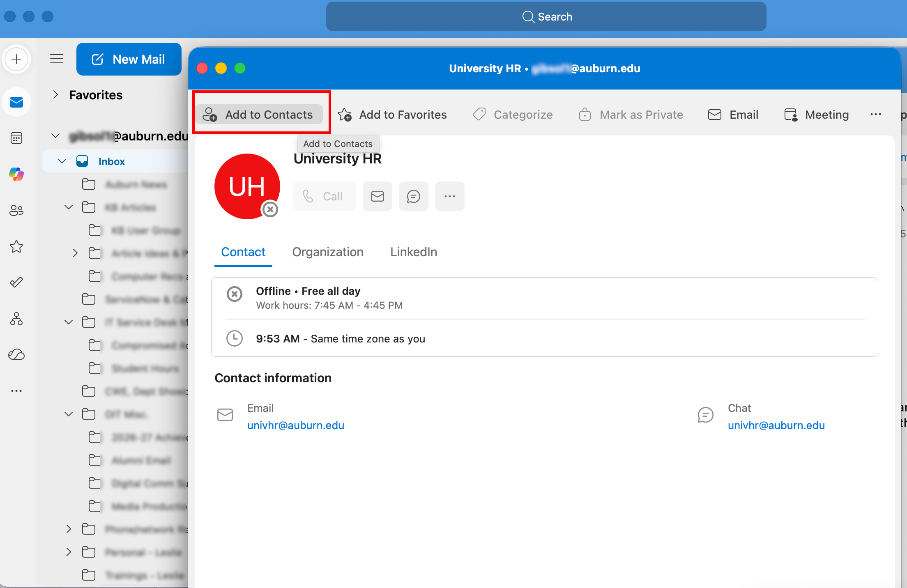Open a chat using the speech bubble icon
The image size is (907, 588).
[x=413, y=196]
